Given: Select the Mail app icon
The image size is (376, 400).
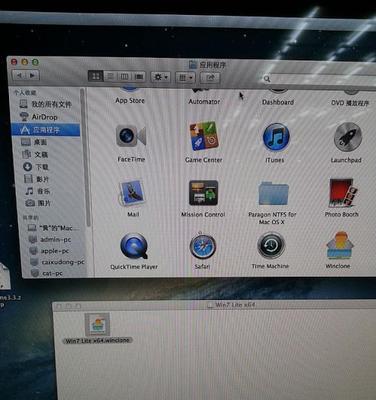Looking at the screenshot, I should coord(132,193).
